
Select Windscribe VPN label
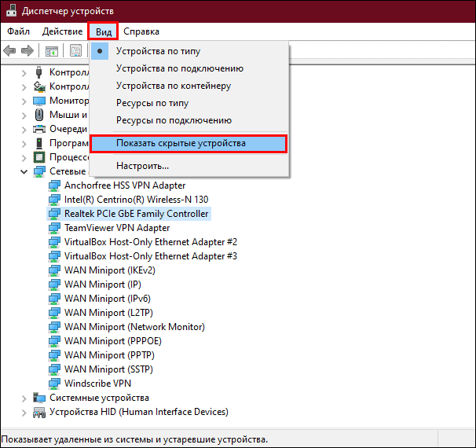[97, 384]
